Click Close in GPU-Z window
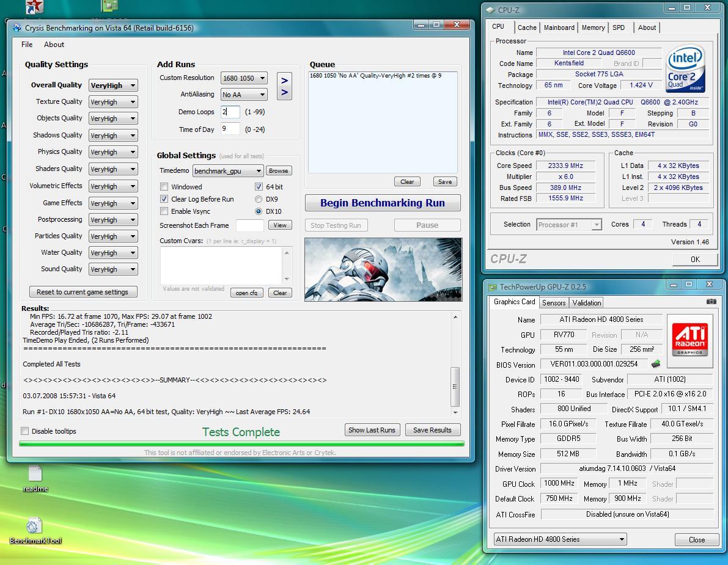 pyautogui.click(x=696, y=539)
